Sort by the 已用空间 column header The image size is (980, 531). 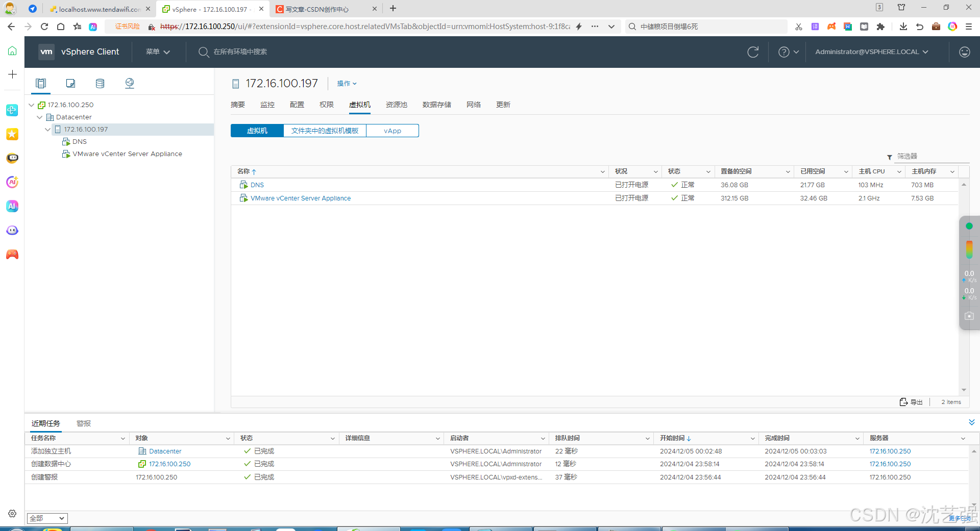pos(813,171)
